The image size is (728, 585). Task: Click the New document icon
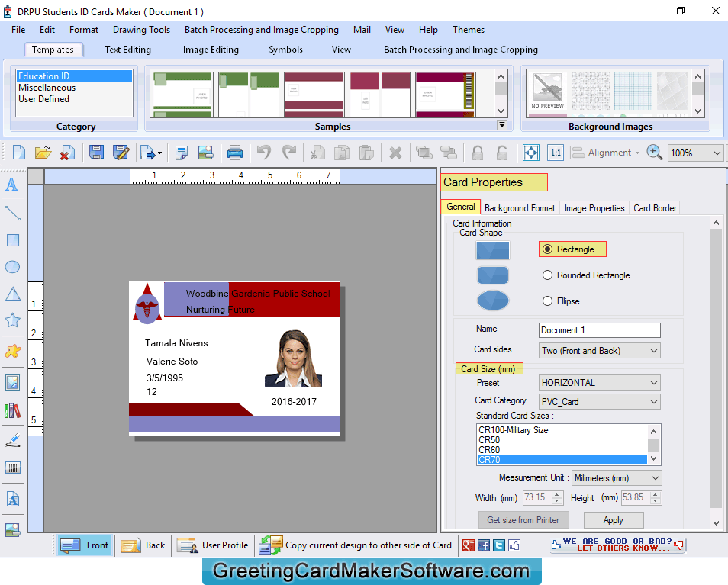[x=18, y=153]
